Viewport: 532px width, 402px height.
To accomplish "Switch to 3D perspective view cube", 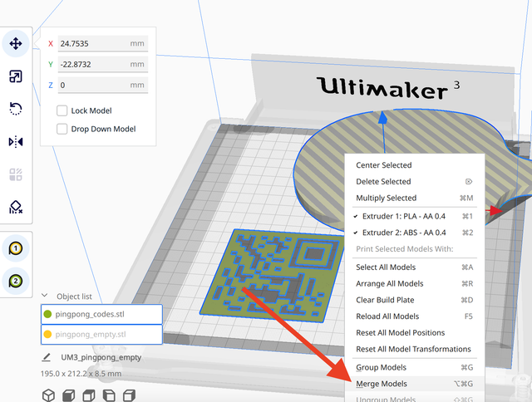I will click(48, 395).
